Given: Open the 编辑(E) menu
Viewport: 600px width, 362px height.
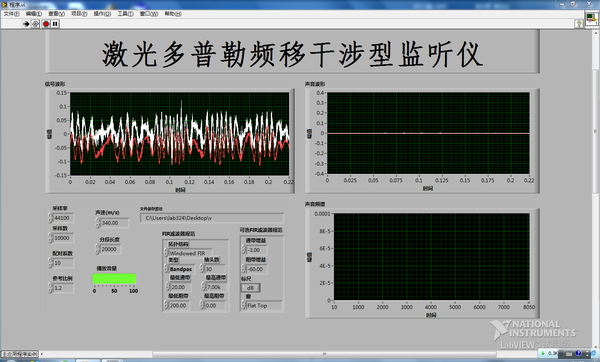Looking at the screenshot, I should tap(34, 14).
